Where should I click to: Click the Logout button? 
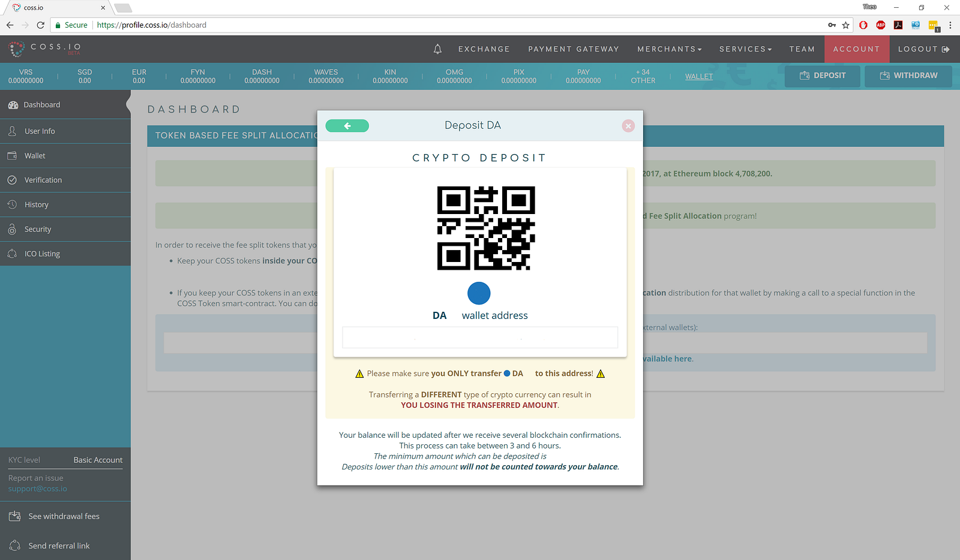tap(923, 49)
